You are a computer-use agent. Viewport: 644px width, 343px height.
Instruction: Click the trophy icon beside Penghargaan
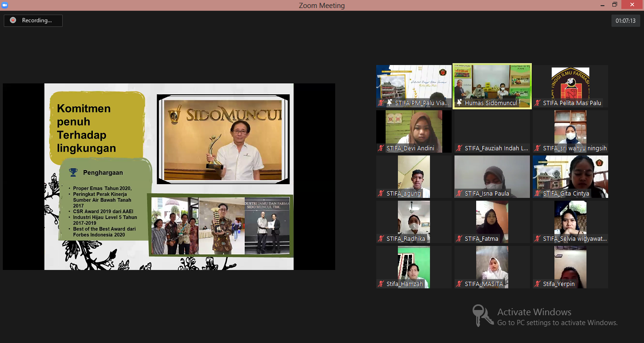point(73,172)
